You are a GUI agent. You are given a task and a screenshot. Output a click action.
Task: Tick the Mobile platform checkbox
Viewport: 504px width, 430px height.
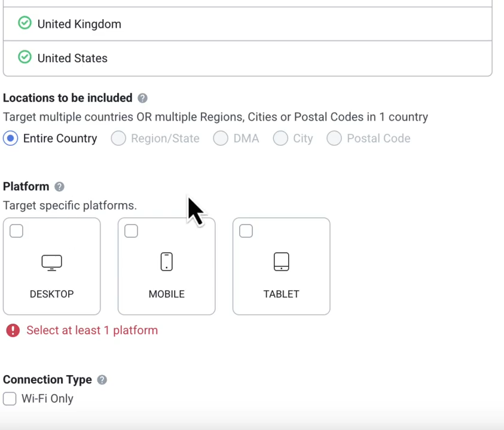(x=131, y=231)
